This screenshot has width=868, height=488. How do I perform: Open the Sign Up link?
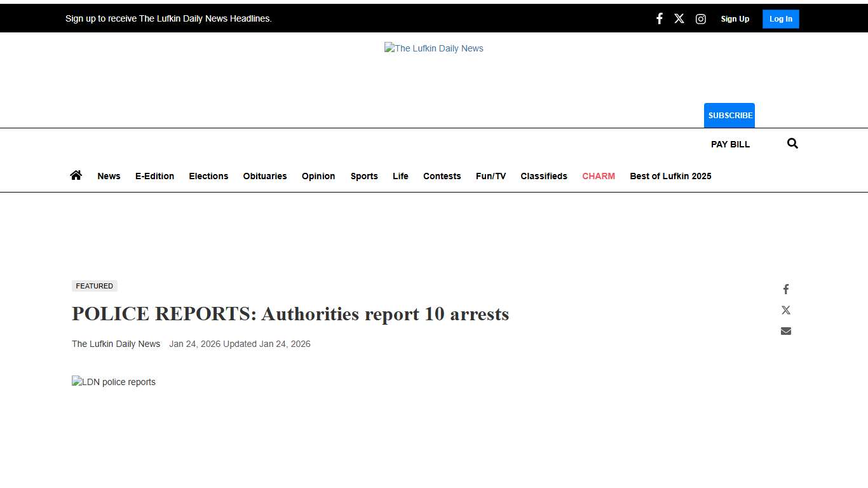pyautogui.click(x=735, y=18)
